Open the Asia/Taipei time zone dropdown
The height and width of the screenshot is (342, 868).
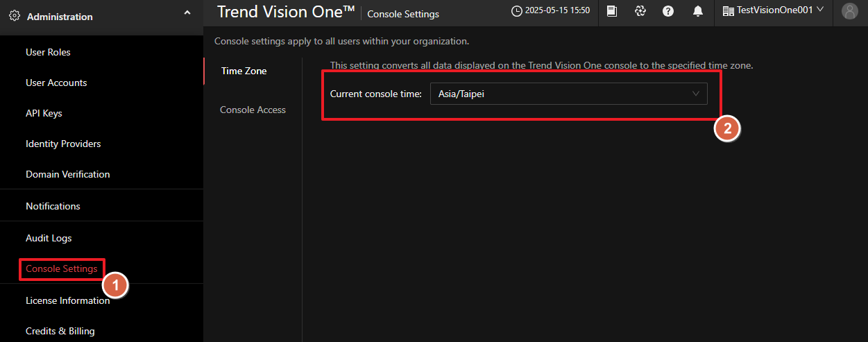(x=568, y=94)
